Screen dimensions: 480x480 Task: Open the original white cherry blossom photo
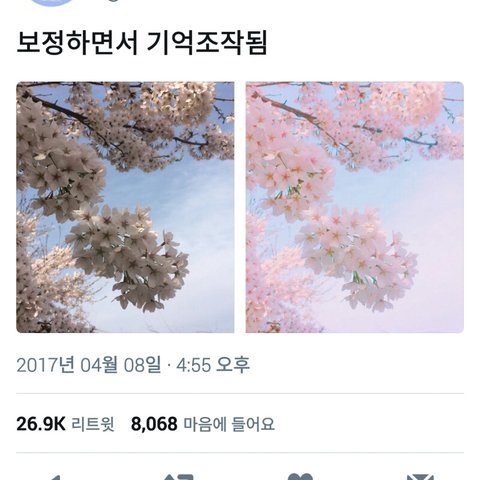tap(125, 207)
